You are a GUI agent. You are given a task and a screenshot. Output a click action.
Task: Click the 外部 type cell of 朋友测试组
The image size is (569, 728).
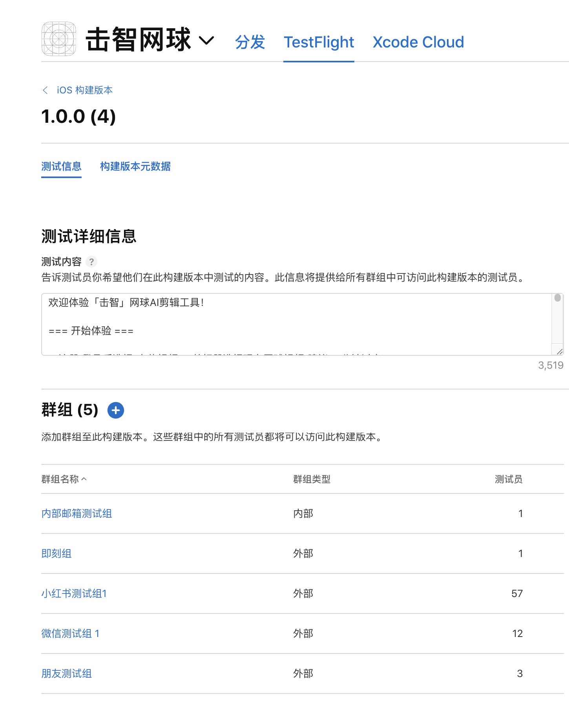point(303,673)
